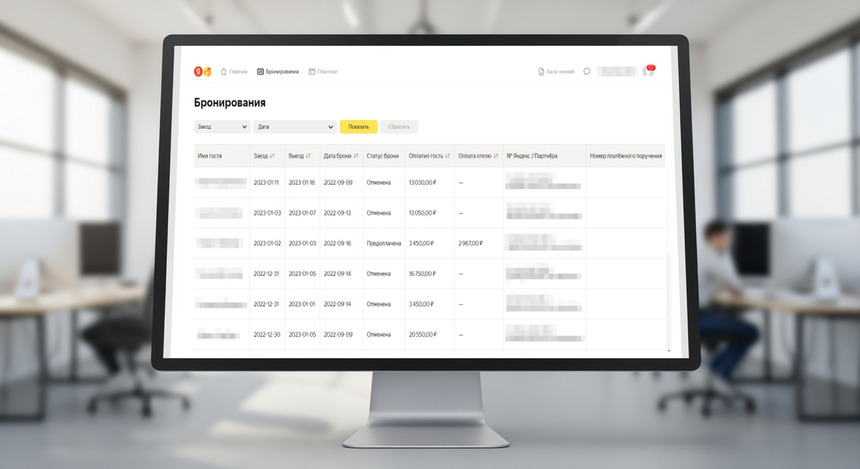Expand the Дата filter dropdown

(x=295, y=127)
